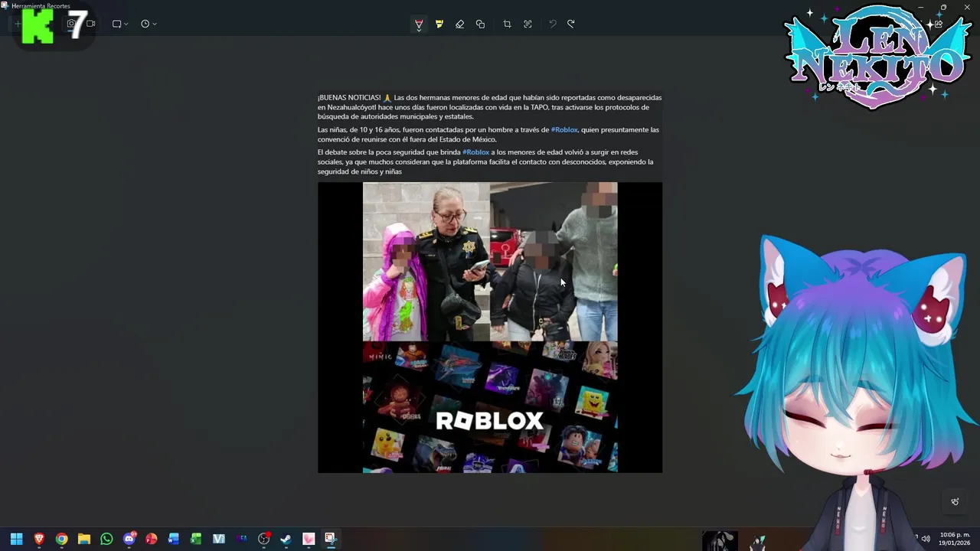
Task: Open OBS Studio from taskbar
Action: (x=264, y=539)
